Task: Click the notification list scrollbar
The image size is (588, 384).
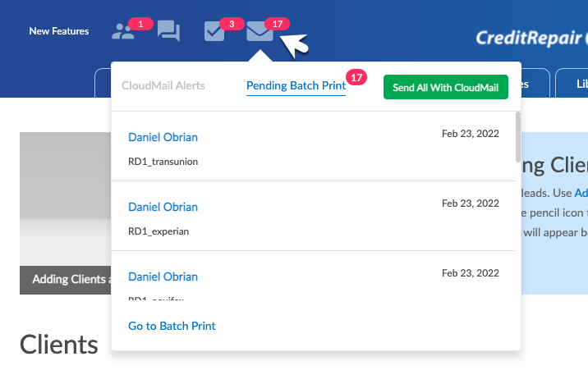Action: (x=517, y=137)
